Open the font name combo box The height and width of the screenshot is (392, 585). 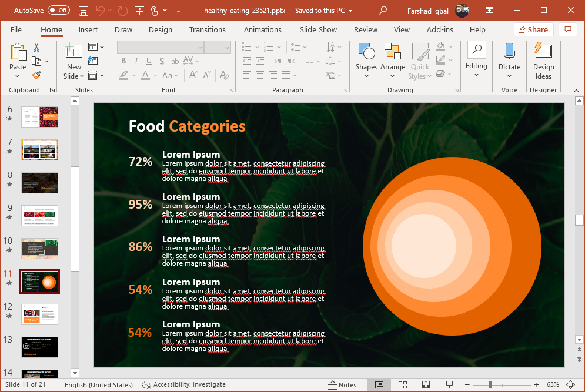click(160, 48)
